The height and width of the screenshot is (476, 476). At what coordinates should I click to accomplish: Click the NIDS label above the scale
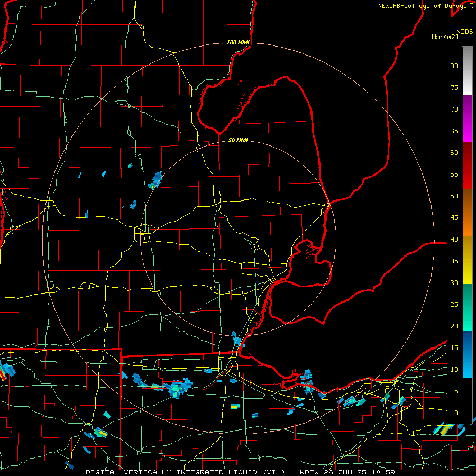click(x=465, y=31)
